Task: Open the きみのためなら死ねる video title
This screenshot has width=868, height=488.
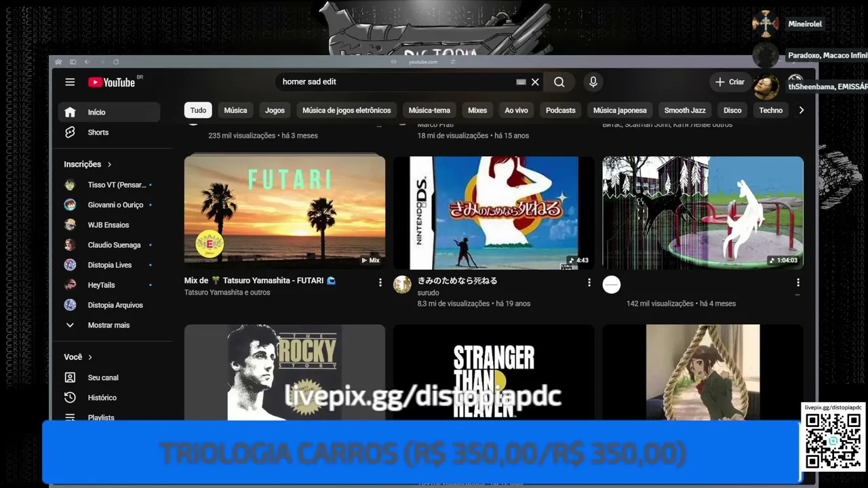Action: [x=458, y=281]
